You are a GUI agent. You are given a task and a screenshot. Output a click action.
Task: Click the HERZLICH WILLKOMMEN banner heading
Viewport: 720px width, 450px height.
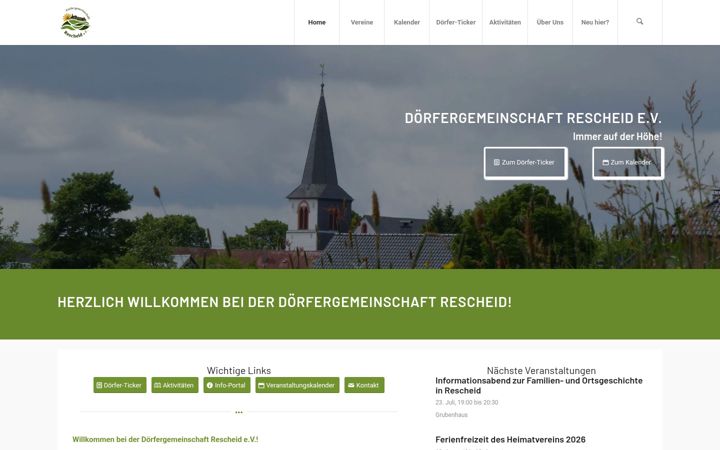point(284,302)
